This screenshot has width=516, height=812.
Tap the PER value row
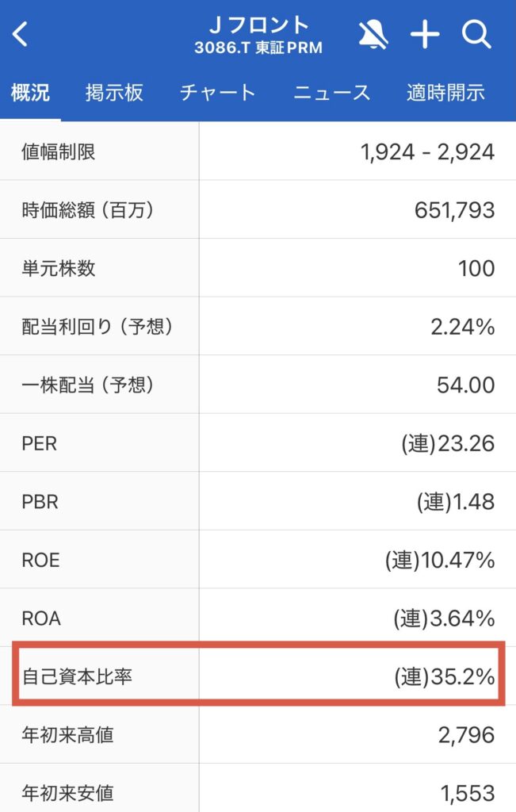pyautogui.click(x=258, y=443)
